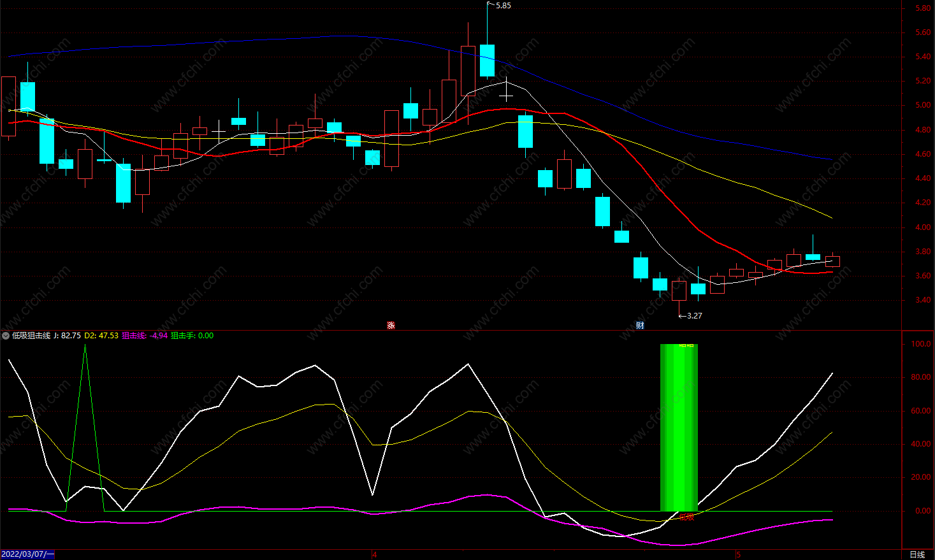Click the month 4 marker on time axis
The image size is (935, 560).
(375, 554)
